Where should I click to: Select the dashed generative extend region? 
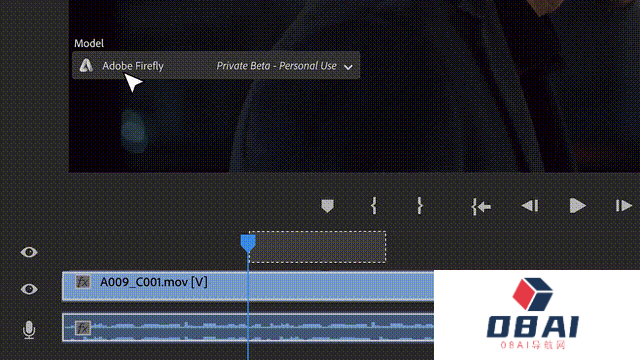point(318,247)
